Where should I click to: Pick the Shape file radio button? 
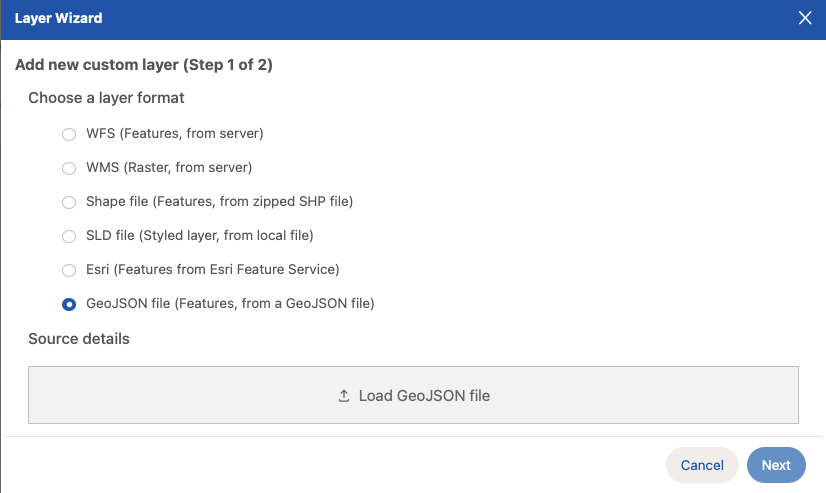69,202
